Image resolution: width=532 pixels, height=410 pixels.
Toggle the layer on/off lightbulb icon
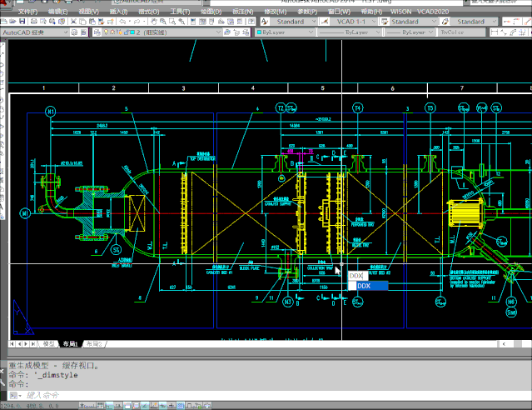tap(106, 32)
